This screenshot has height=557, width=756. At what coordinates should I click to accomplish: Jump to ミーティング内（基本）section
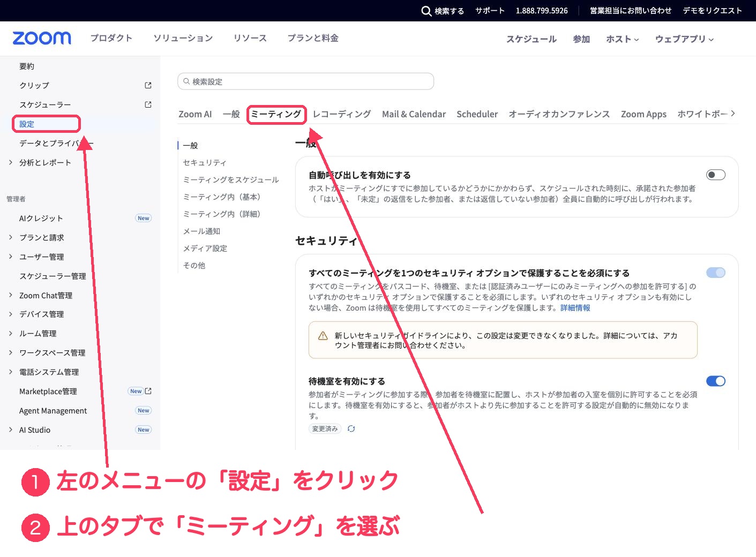pyautogui.click(x=223, y=197)
